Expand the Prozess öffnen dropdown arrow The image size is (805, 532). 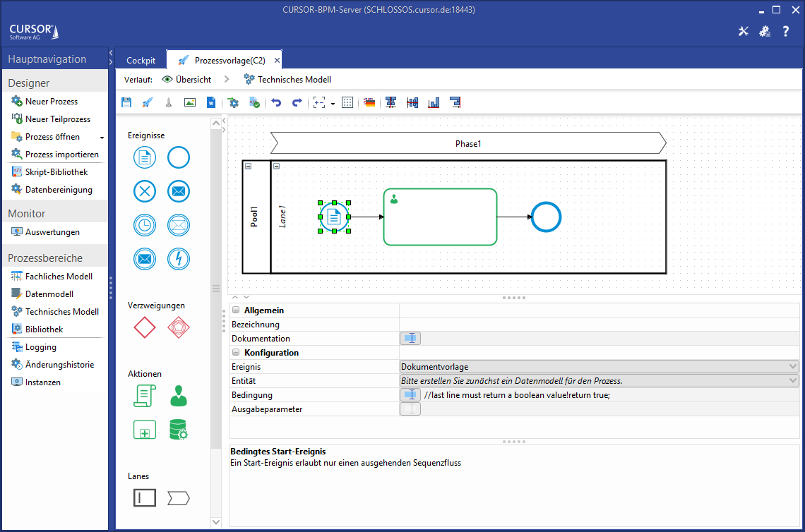coord(102,138)
